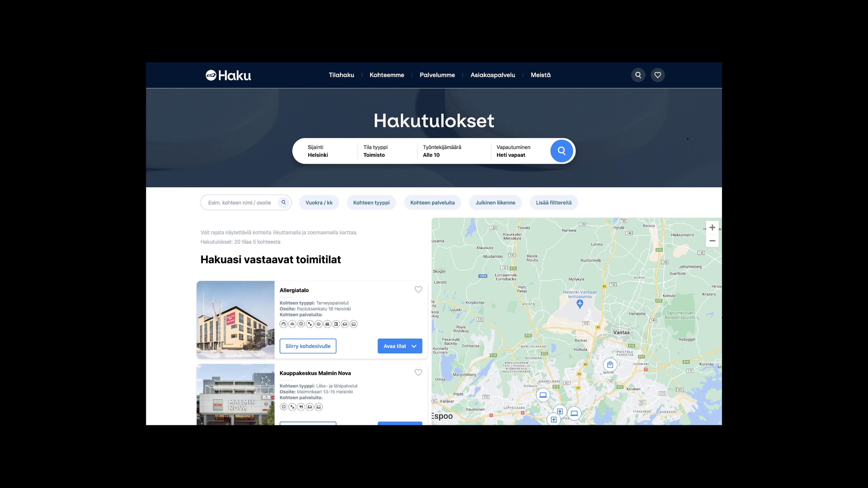Click Allergiatalo sofa lounge service icon

click(x=345, y=324)
